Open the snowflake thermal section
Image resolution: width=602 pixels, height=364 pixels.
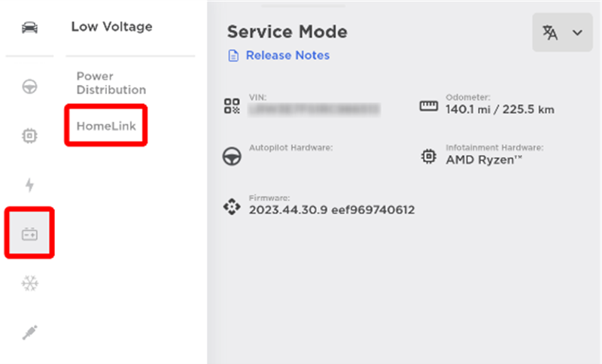(x=29, y=284)
